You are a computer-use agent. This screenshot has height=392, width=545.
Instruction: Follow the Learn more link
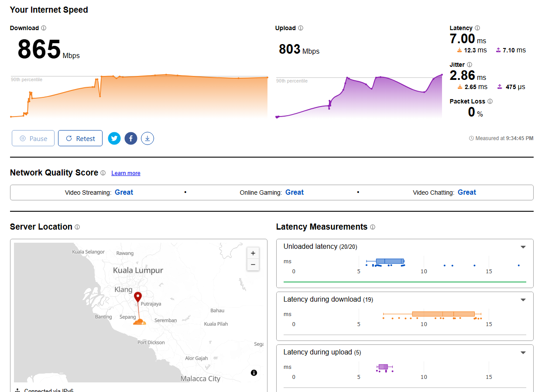pyautogui.click(x=126, y=173)
